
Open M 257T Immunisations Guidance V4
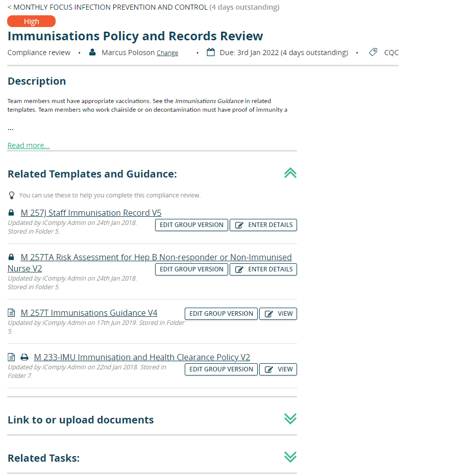[x=89, y=313]
